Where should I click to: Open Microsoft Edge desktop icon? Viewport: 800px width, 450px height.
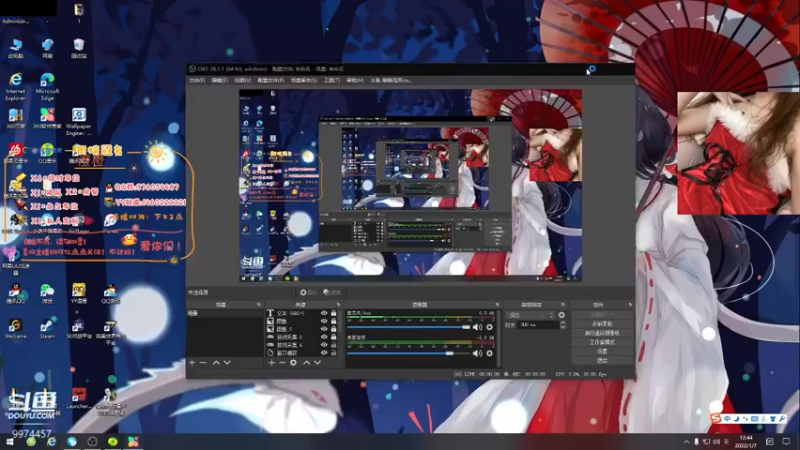47,86
